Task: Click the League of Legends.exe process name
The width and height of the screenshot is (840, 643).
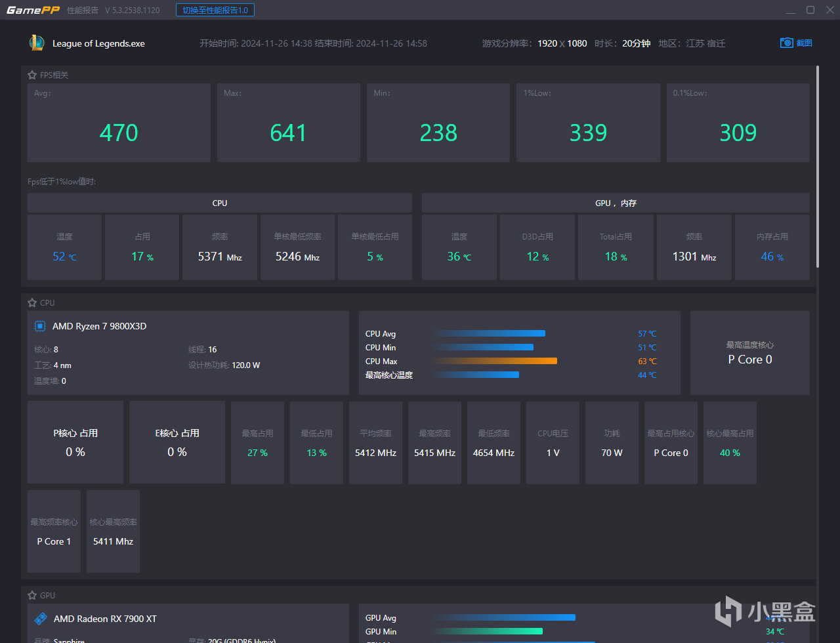Action: pyautogui.click(x=98, y=43)
